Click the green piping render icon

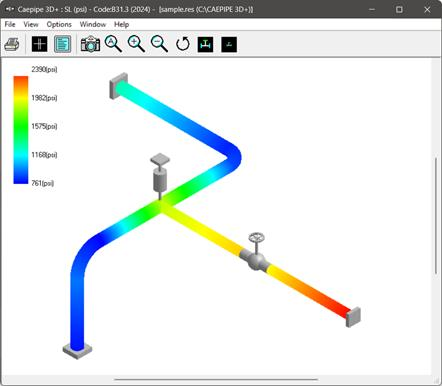pyautogui.click(x=205, y=44)
